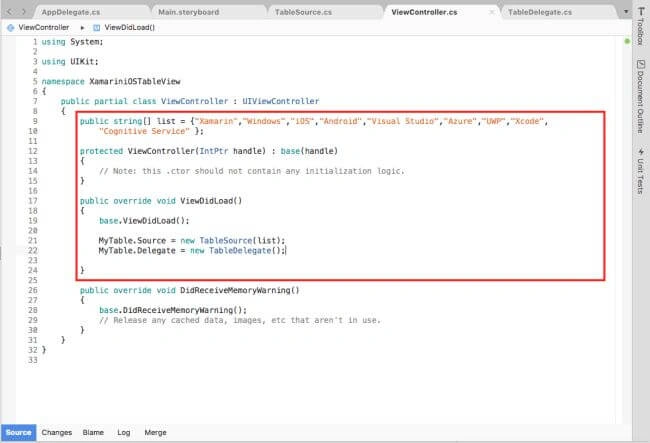
Task: Navigate back with the left arrow
Action: [x=10, y=12]
